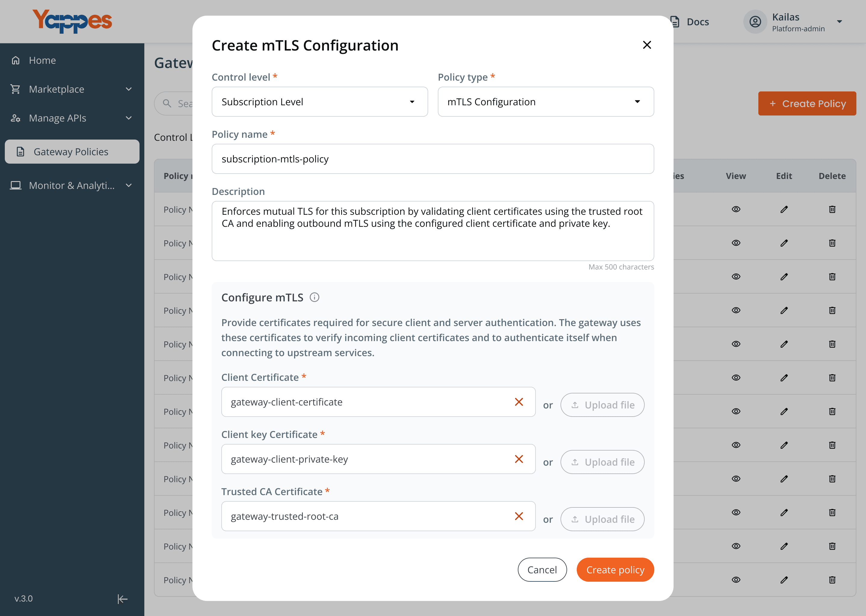Click the Client key Certificate field

(x=378, y=459)
